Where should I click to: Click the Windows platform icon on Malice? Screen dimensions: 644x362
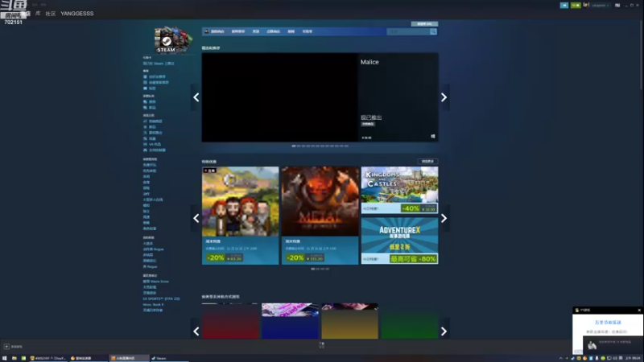(433, 136)
